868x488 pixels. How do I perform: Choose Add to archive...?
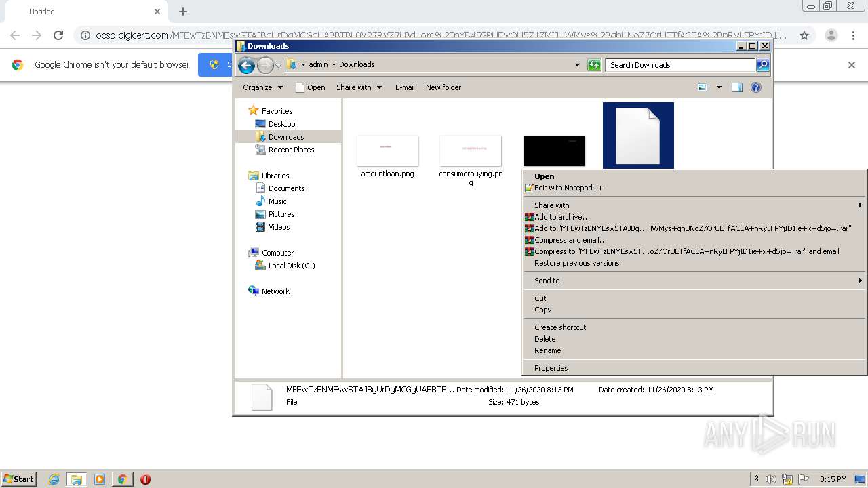[x=694, y=217]
